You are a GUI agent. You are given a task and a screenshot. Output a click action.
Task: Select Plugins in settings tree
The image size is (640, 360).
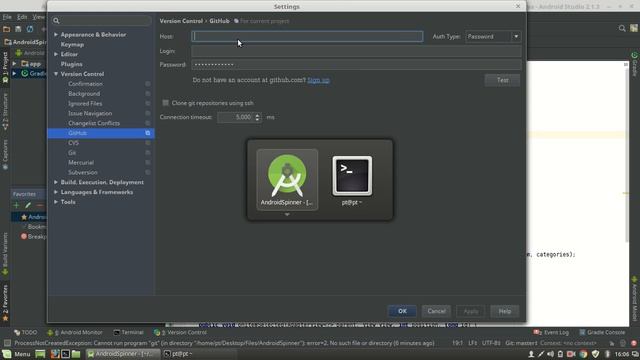click(x=71, y=64)
